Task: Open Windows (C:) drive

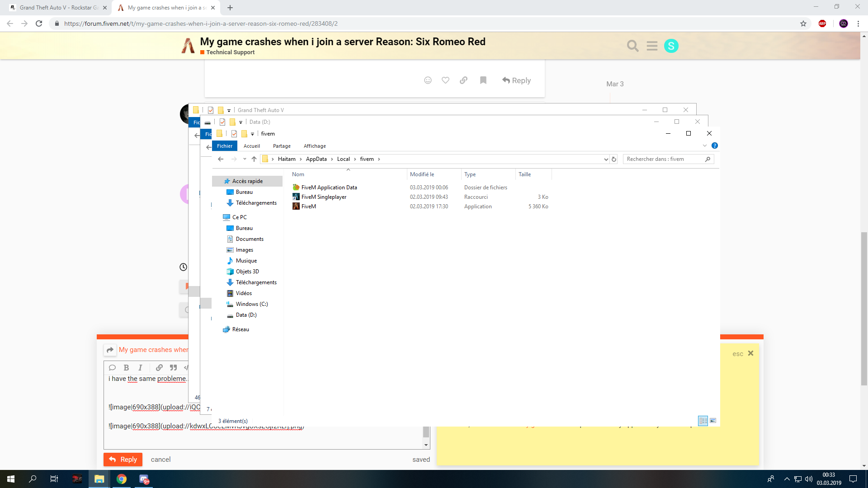Action: [x=251, y=304]
